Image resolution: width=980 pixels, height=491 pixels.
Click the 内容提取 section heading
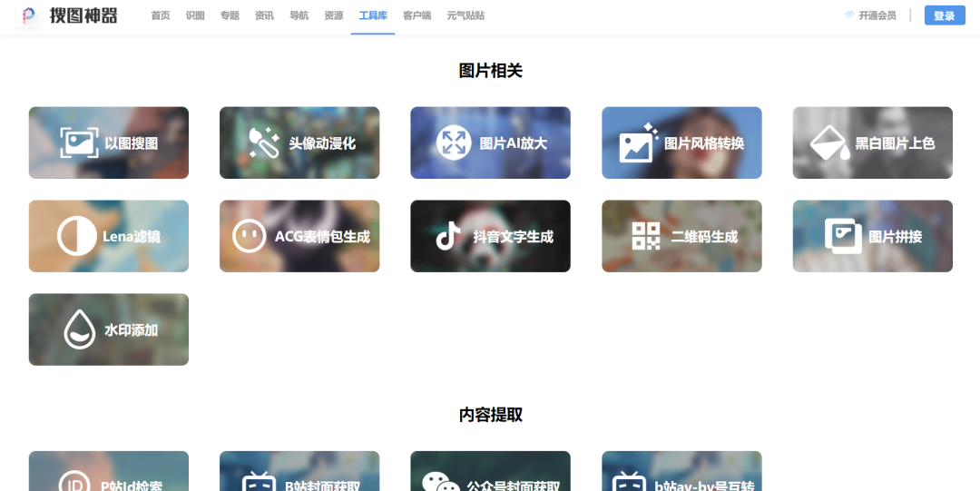(491, 415)
